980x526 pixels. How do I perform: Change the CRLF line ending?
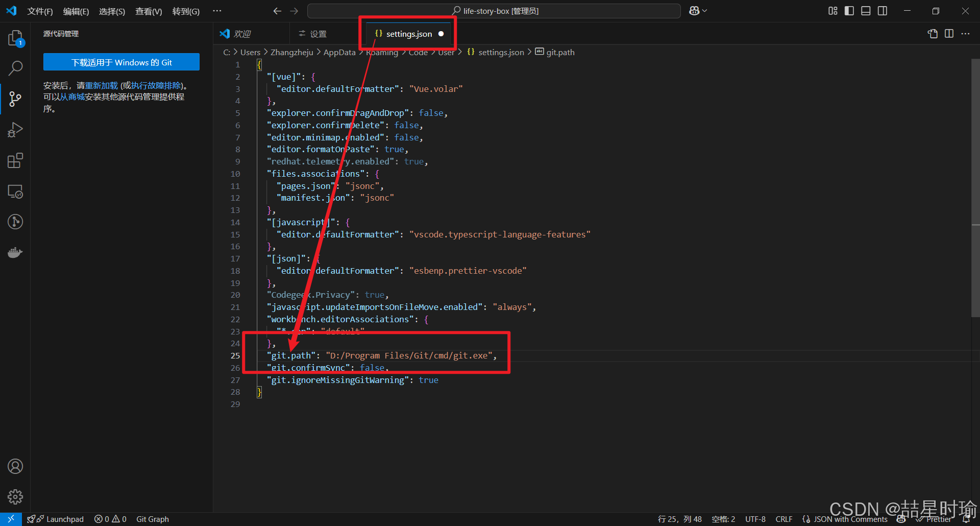pyautogui.click(x=784, y=519)
